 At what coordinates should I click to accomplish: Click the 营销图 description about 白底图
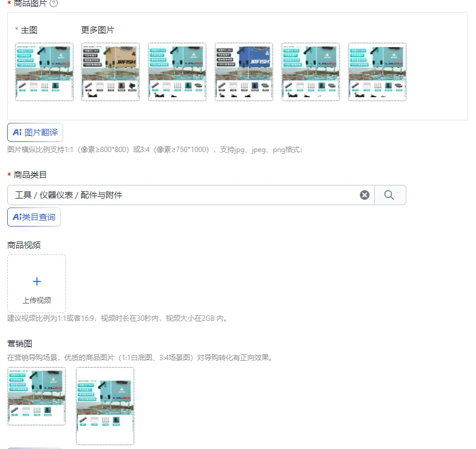click(x=141, y=358)
